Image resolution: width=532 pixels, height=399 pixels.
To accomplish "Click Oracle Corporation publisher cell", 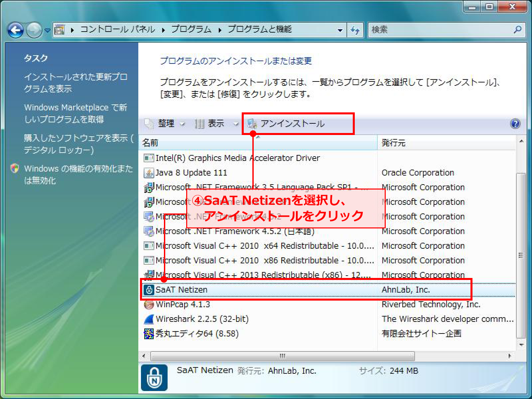I will point(418,173).
